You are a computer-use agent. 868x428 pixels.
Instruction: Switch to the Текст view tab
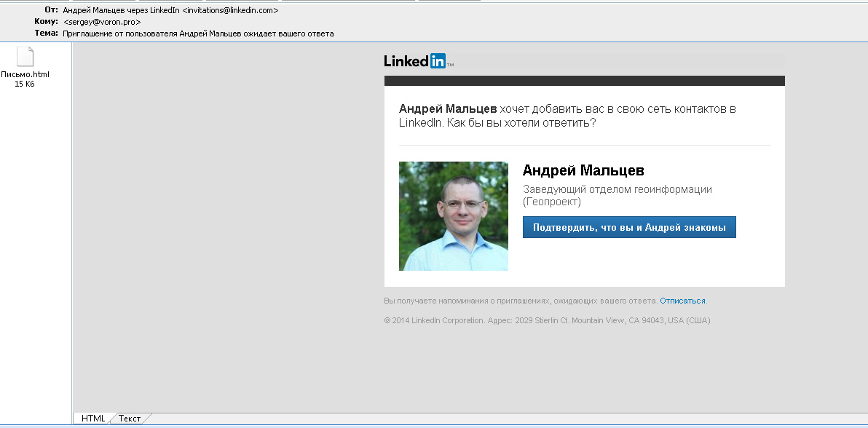(x=130, y=418)
